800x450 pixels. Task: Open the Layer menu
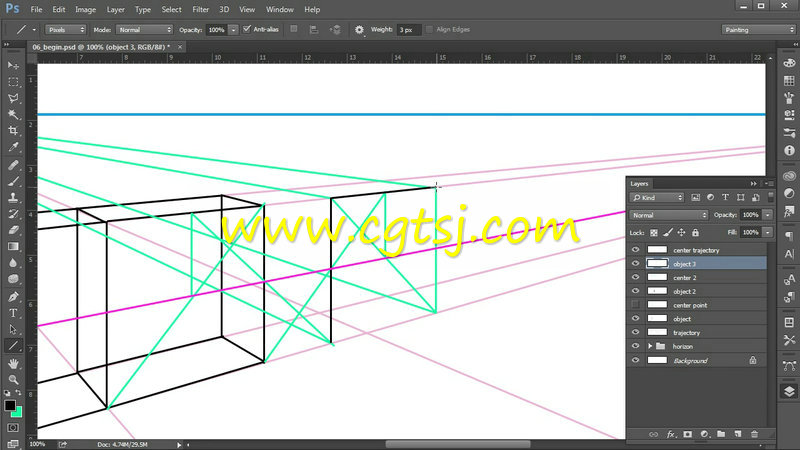(115, 9)
